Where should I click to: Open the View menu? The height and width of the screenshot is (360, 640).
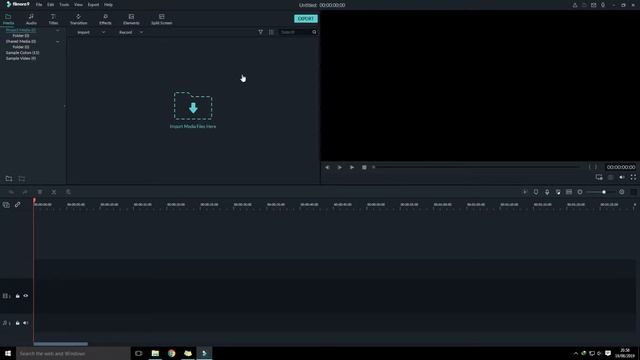coord(78,5)
